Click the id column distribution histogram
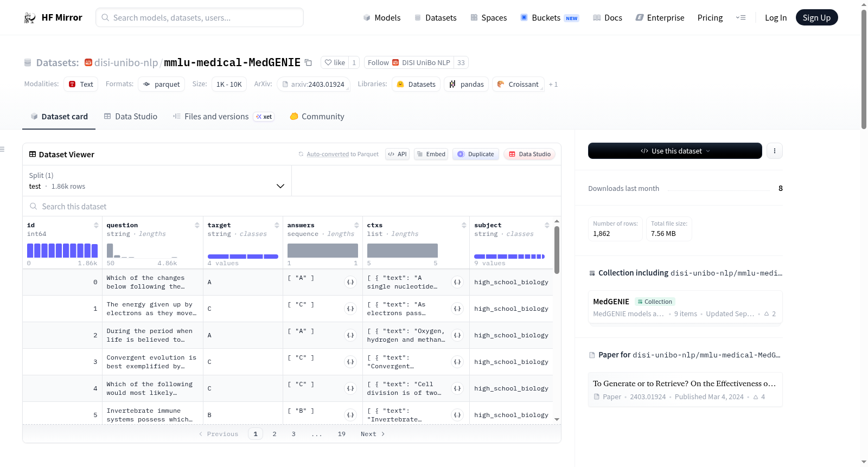 pyautogui.click(x=62, y=251)
